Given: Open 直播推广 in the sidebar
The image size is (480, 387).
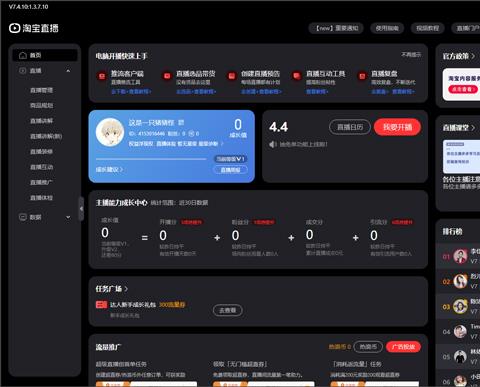Looking at the screenshot, I should [41, 182].
